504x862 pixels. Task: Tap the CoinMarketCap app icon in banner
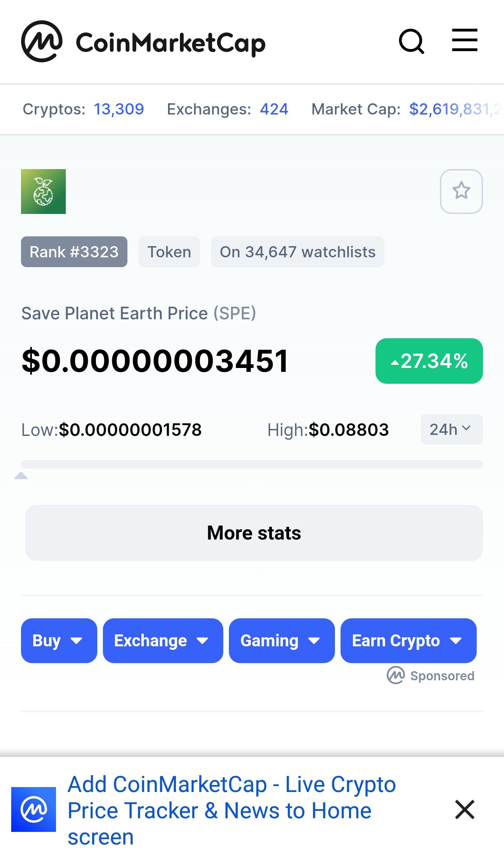tap(34, 809)
